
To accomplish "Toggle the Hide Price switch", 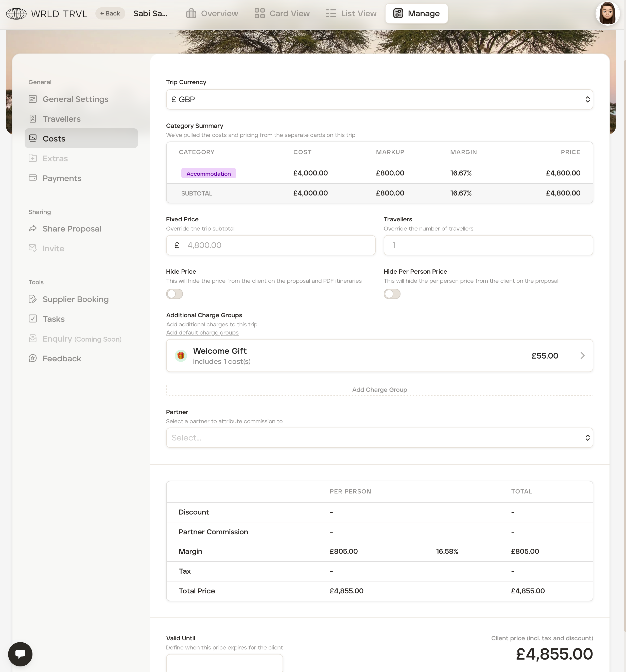I will (175, 294).
